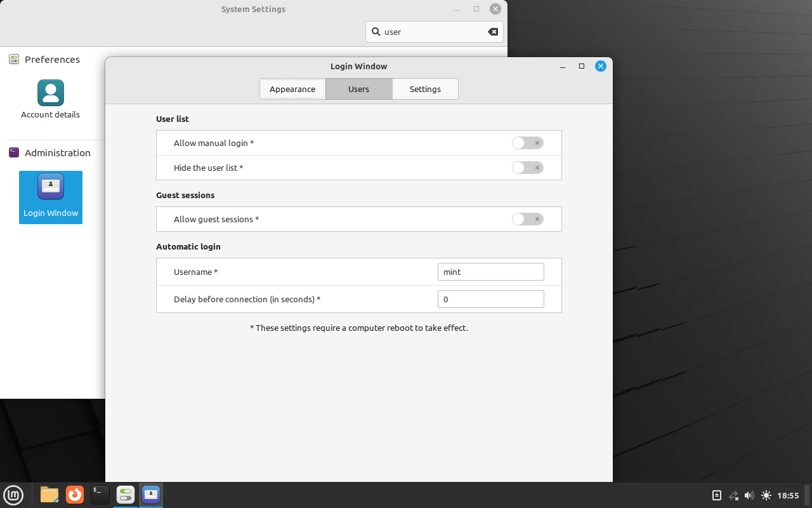The image size is (812, 508).
Task: Switch to the Appearance tab
Action: coord(292,89)
